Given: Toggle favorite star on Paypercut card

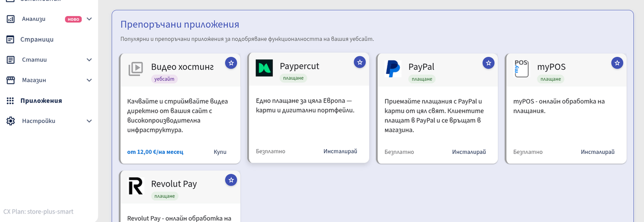Looking at the screenshot, I should 360,62.
